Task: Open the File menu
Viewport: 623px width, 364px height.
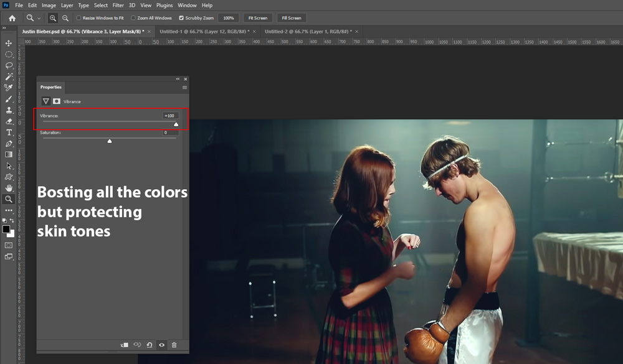Action: coord(19,5)
